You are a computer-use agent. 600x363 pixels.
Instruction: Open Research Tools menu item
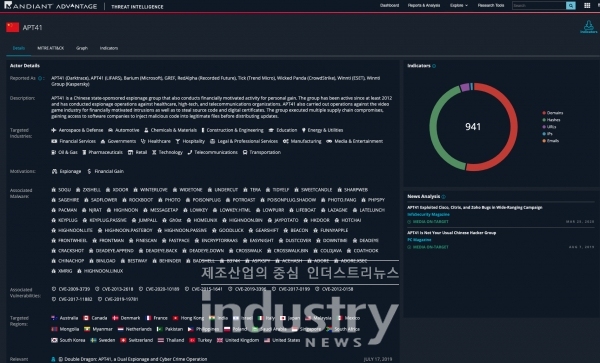[x=491, y=5]
